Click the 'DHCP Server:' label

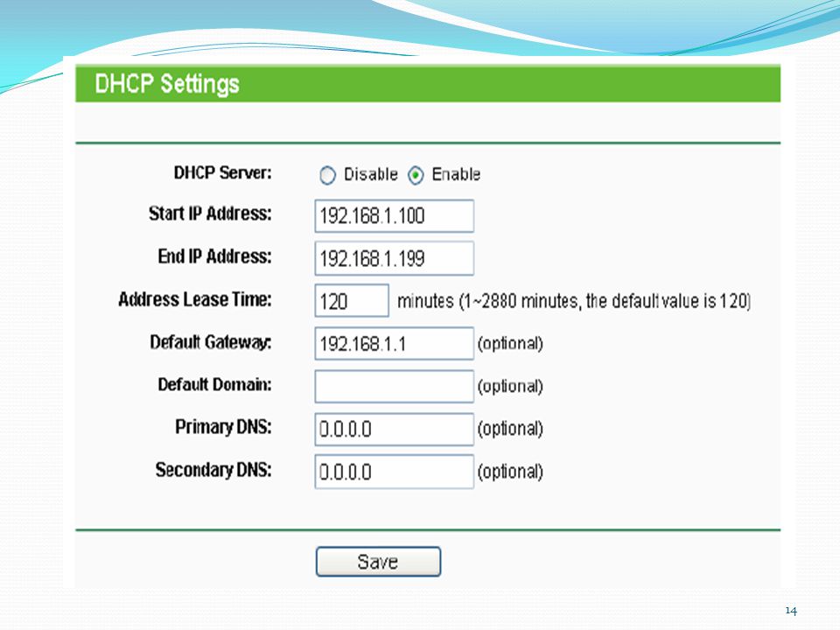[223, 173]
